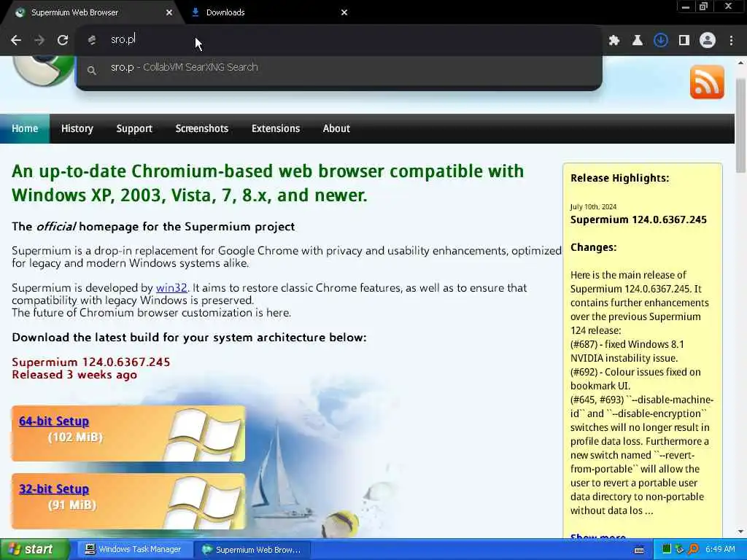Toggle the side panel icon

pos(684,41)
